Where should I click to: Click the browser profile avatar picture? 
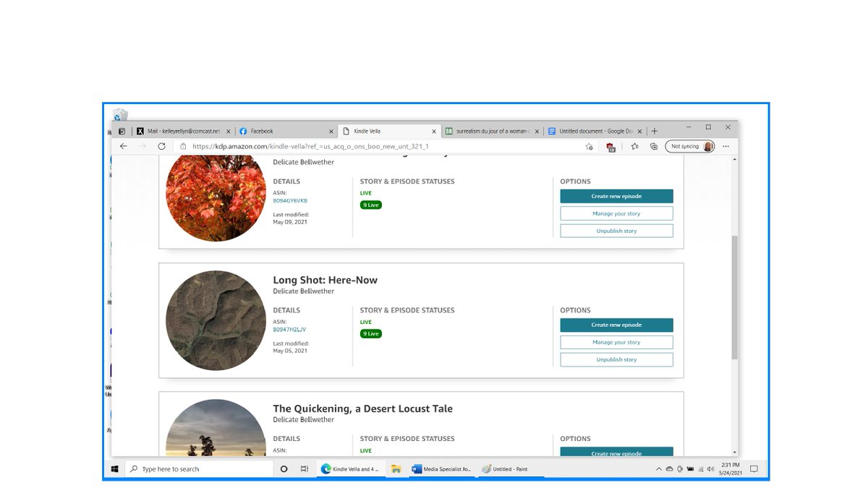pos(707,146)
